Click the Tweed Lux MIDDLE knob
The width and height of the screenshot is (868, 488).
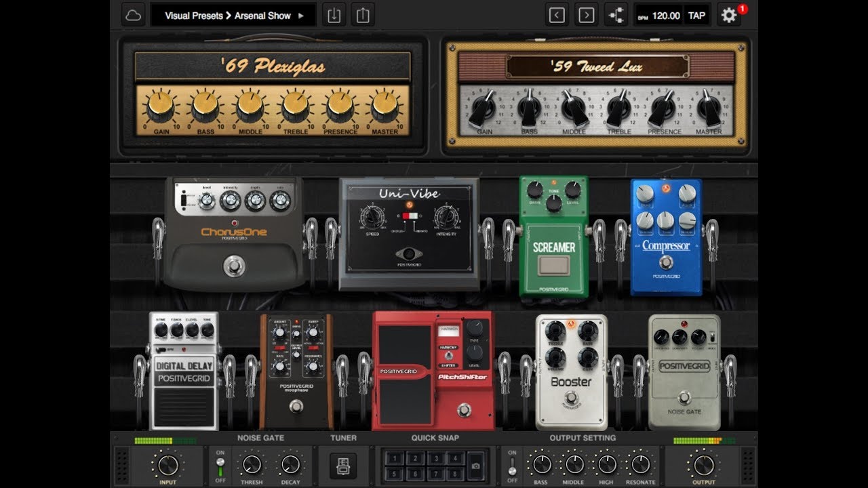pyautogui.click(x=574, y=107)
